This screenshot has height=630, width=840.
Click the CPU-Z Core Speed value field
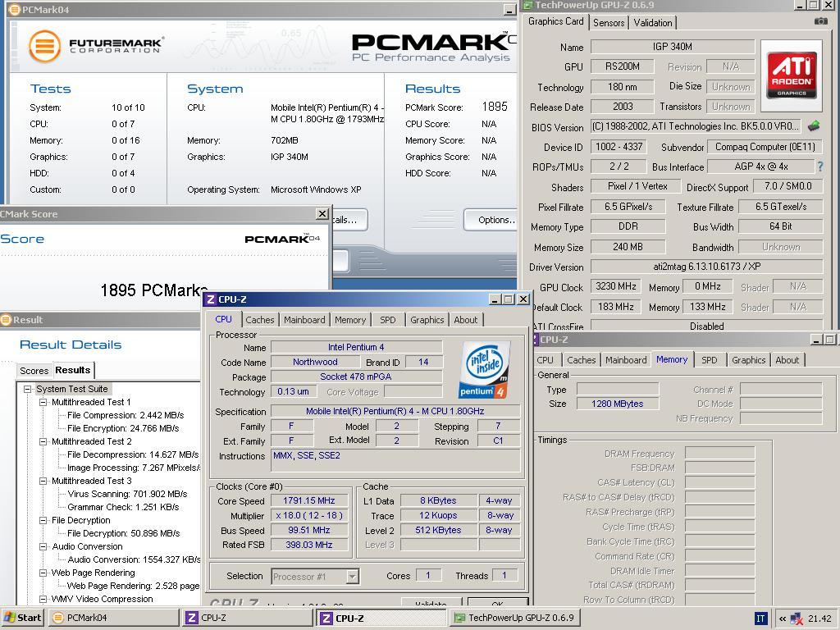coord(309,501)
